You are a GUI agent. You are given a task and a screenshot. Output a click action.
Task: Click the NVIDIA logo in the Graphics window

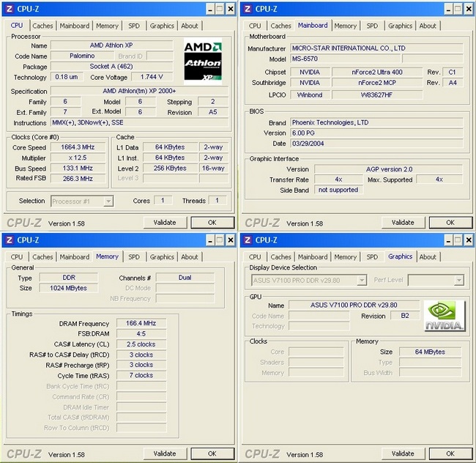(444, 316)
